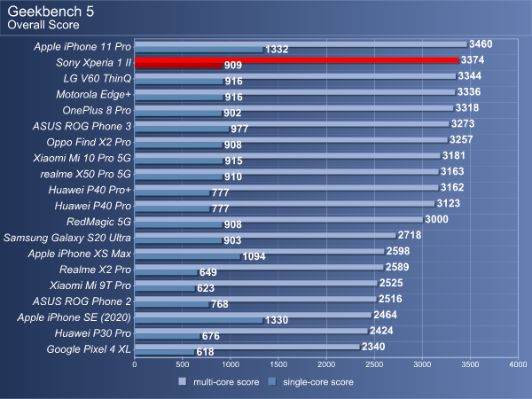Click the 3336 score value
Image resolution: width=532 pixels, height=399 pixels.
click(469, 92)
